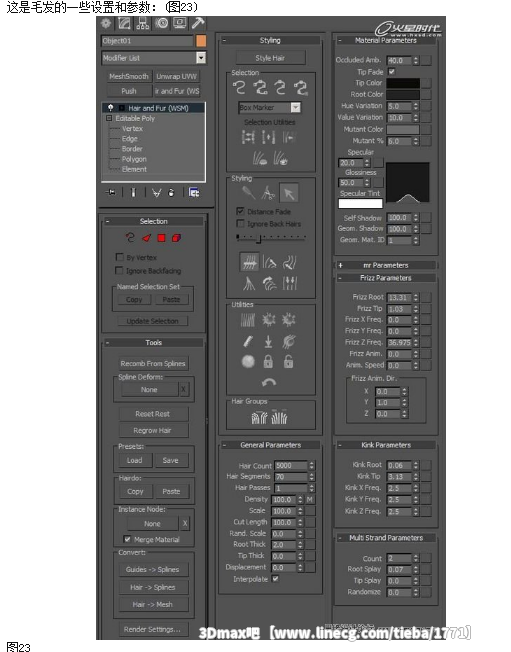Click the Select arrow styling icon
This screenshot has height=652, width=511.
coord(289,193)
